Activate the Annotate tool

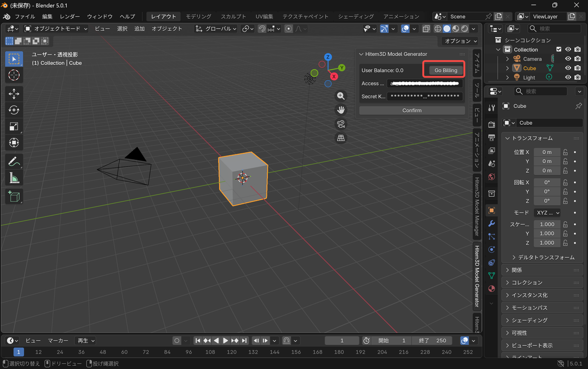click(x=14, y=161)
